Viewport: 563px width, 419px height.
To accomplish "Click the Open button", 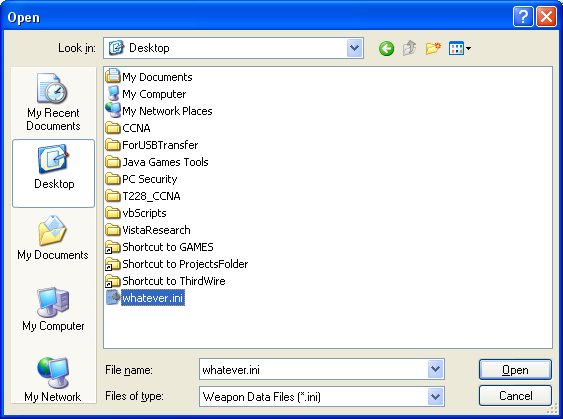I will tap(515, 369).
